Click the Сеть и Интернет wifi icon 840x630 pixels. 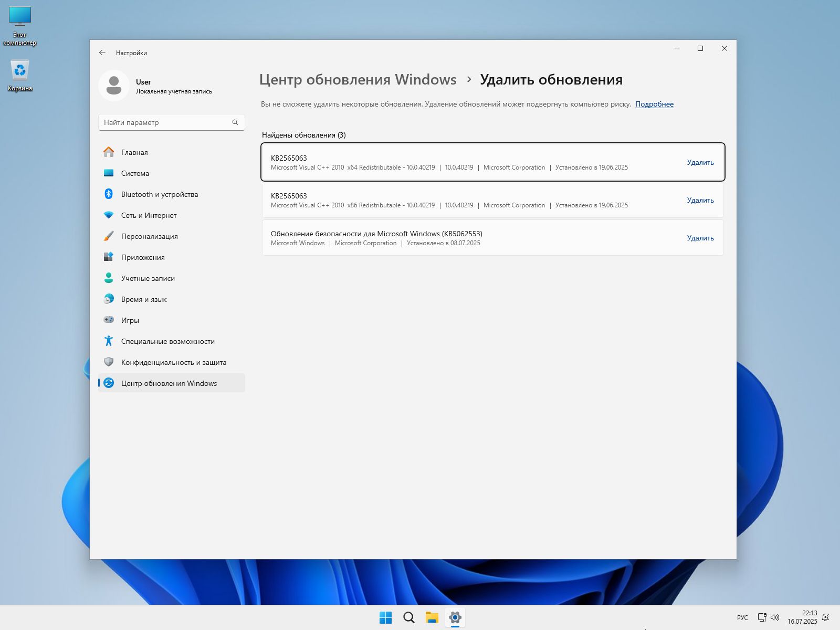pyautogui.click(x=109, y=215)
